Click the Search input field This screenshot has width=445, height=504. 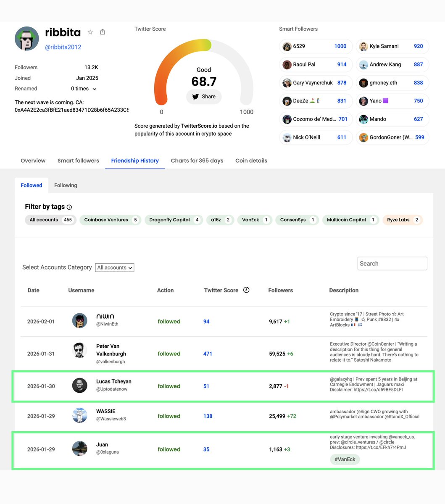392,263
